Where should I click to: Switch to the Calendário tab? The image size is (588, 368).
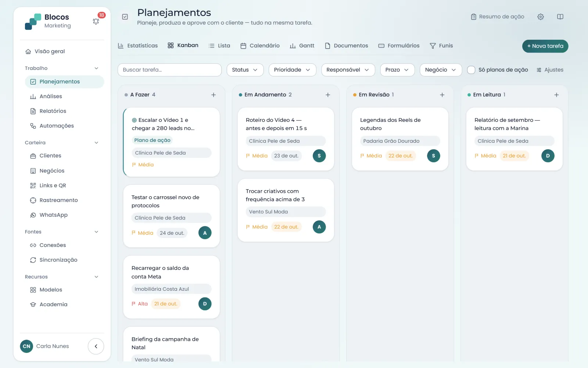(260, 46)
